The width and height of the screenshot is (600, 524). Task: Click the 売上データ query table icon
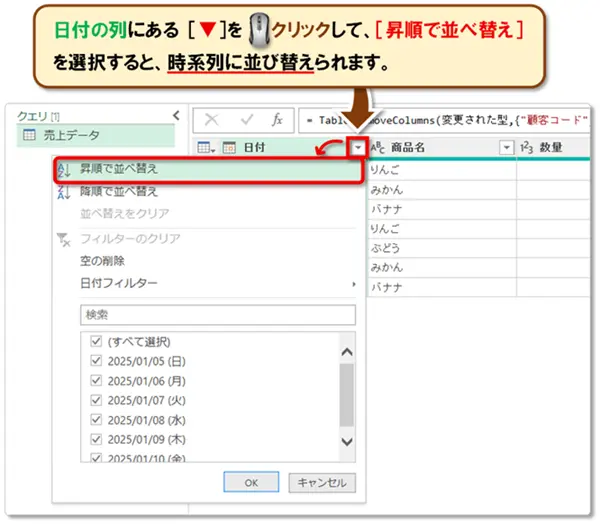[29, 135]
